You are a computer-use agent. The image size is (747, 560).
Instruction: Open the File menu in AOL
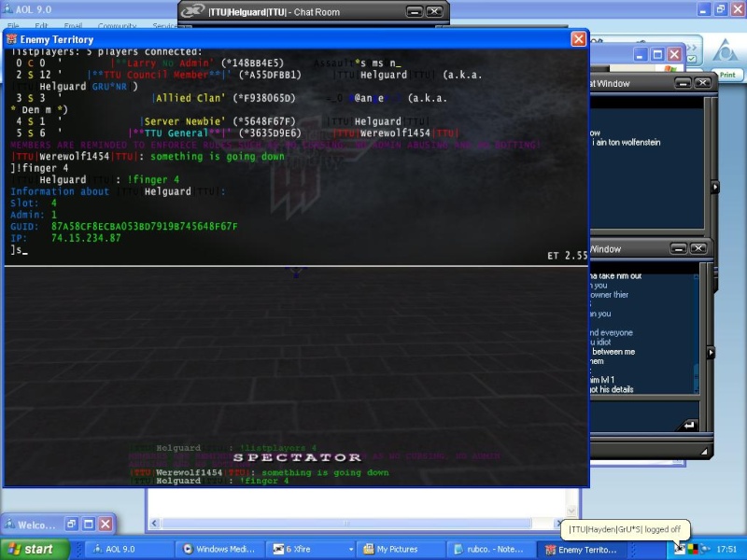click(13, 25)
